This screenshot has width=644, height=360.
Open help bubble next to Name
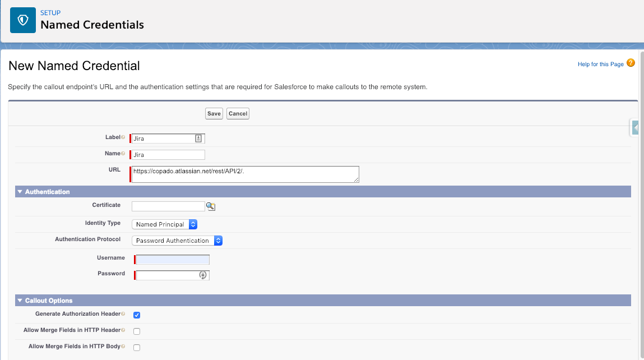point(123,153)
